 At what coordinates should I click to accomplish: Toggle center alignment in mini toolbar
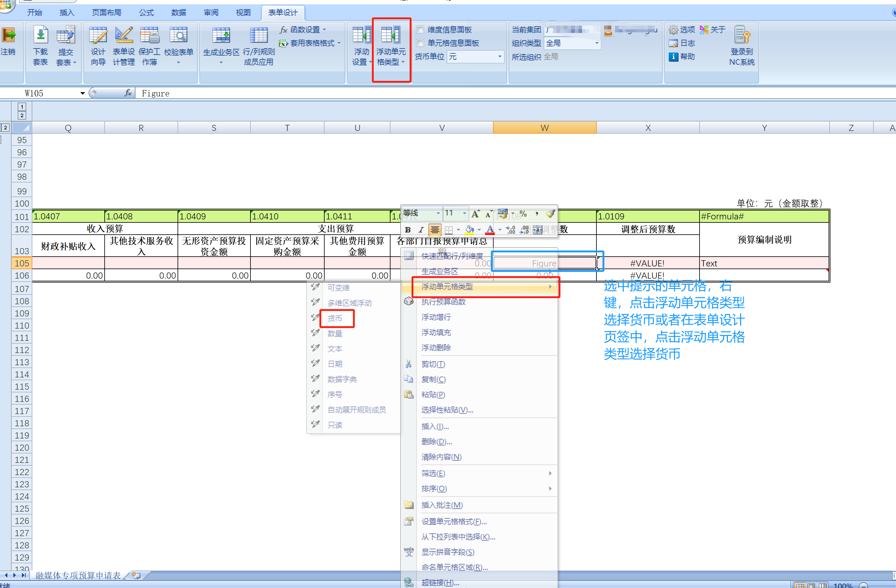click(434, 230)
